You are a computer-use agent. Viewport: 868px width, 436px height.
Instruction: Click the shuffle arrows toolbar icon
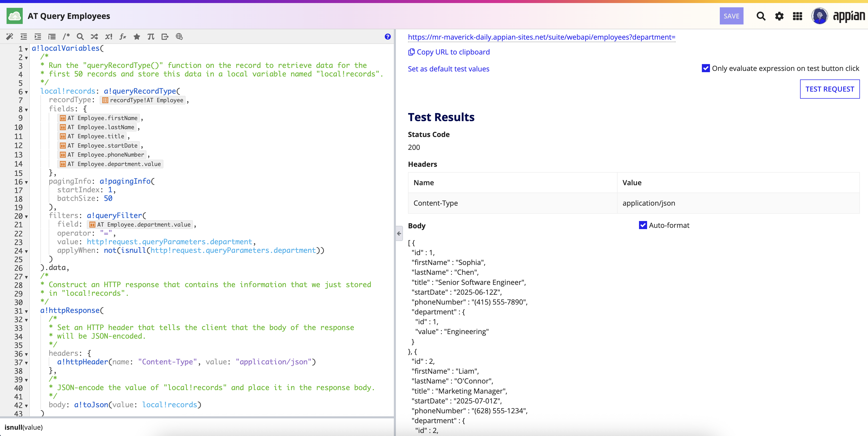point(94,36)
